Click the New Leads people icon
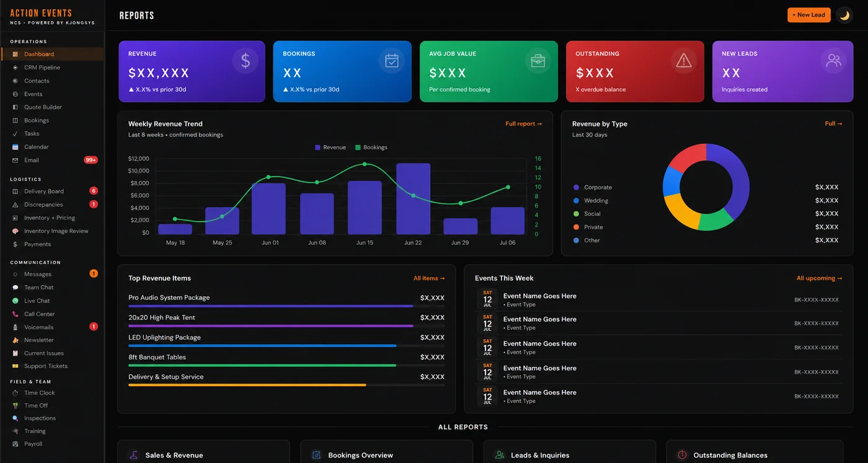 (834, 61)
